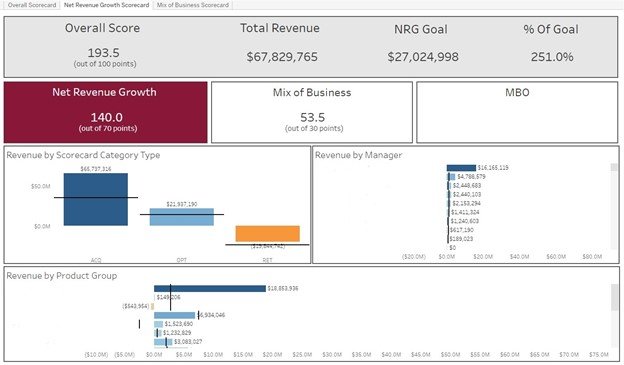Click the % Of Goal value 251.0%

[x=552, y=57]
